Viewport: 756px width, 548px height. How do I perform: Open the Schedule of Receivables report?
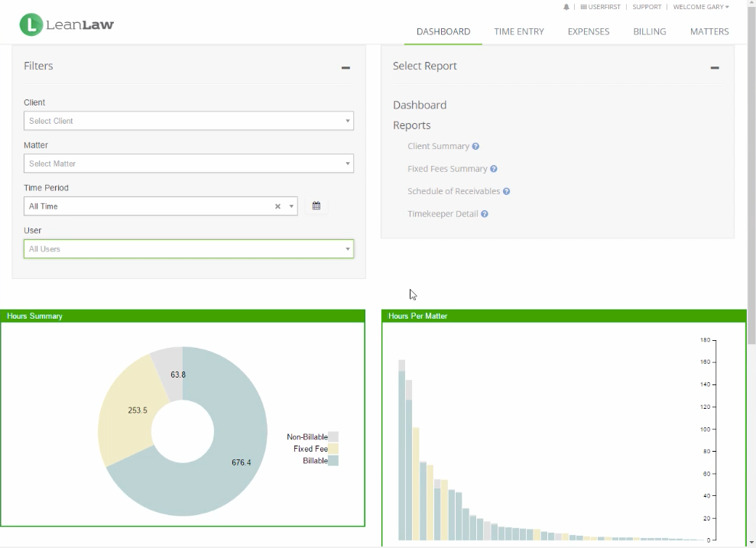[454, 191]
